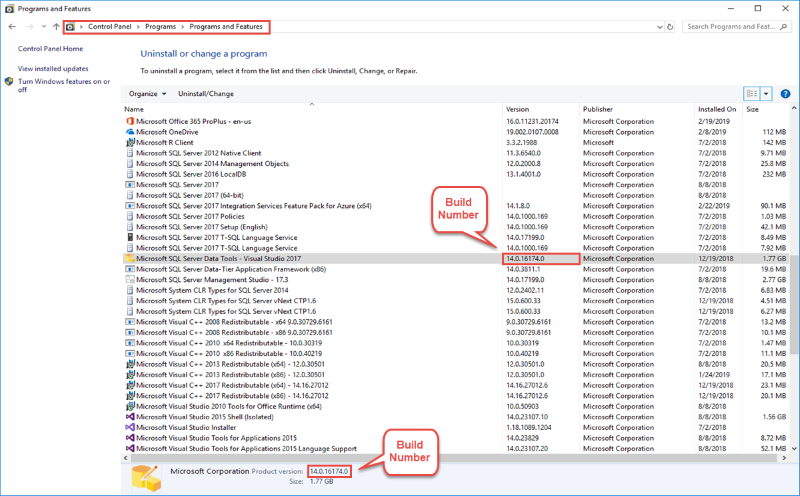
Task: Sort by the Publisher column header
Action: coord(637,109)
